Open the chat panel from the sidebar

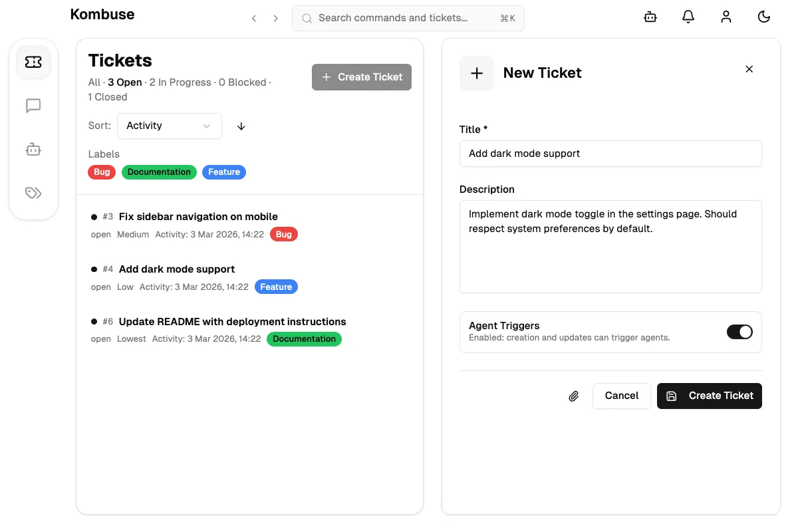pyautogui.click(x=33, y=105)
